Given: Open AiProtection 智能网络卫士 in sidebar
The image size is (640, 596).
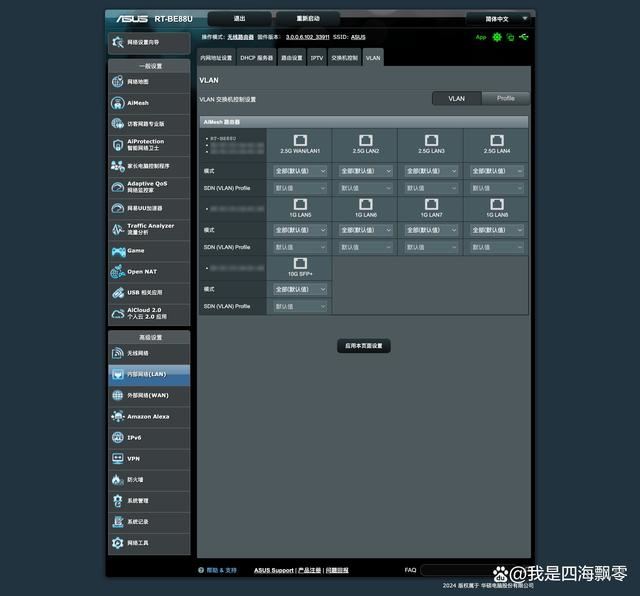Looking at the screenshot, I should point(148,144).
